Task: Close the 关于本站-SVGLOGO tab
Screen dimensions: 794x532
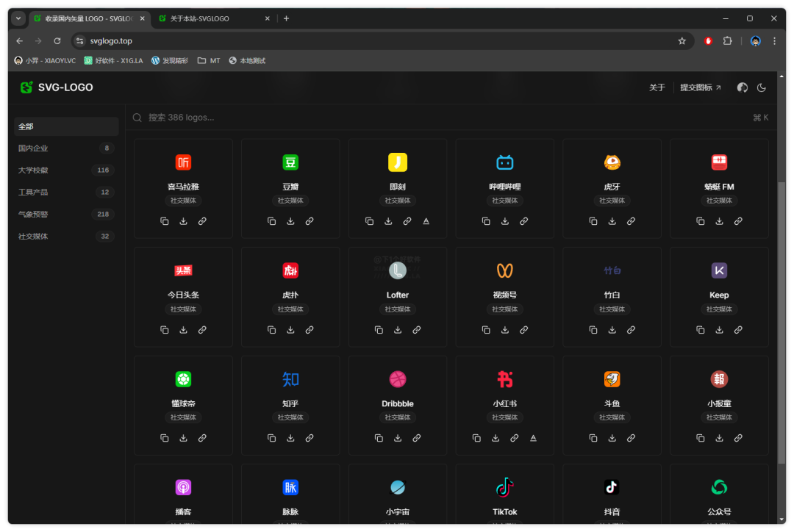Action: (268, 18)
